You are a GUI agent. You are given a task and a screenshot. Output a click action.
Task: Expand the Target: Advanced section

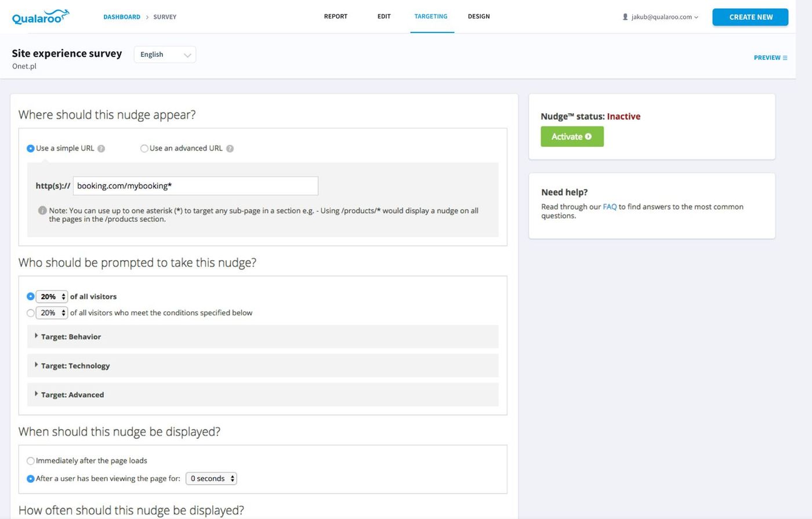[72, 395]
